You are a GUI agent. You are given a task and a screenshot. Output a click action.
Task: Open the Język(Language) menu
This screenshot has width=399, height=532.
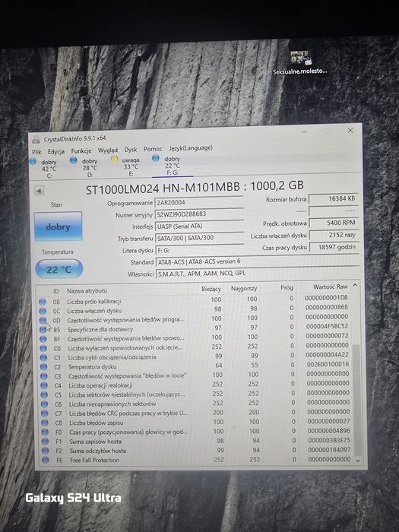click(x=191, y=148)
